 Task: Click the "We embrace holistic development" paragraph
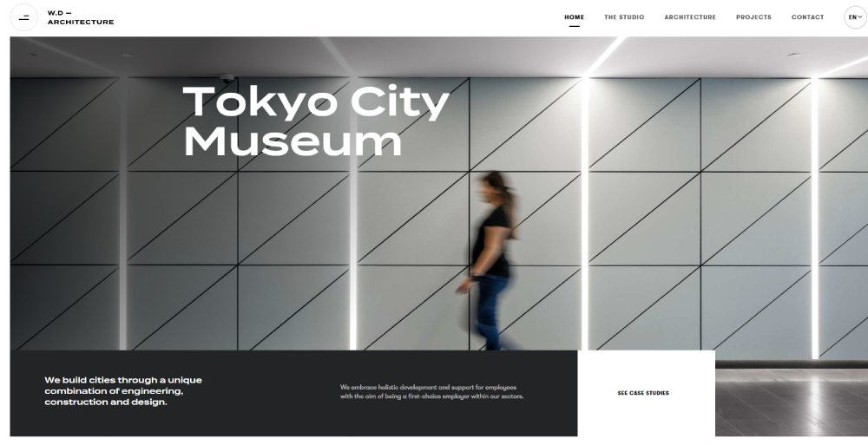[431, 391]
